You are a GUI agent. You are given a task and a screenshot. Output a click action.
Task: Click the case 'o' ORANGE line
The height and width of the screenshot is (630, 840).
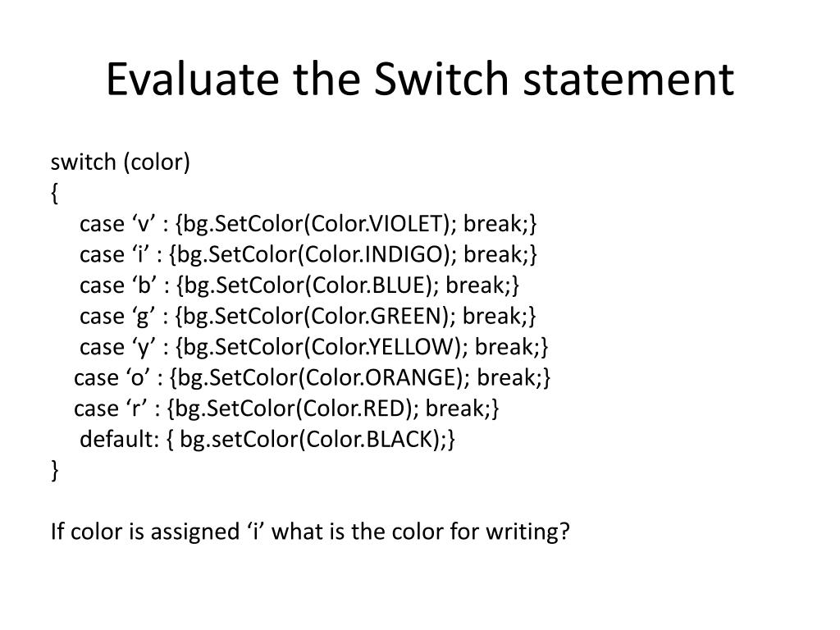313,377
